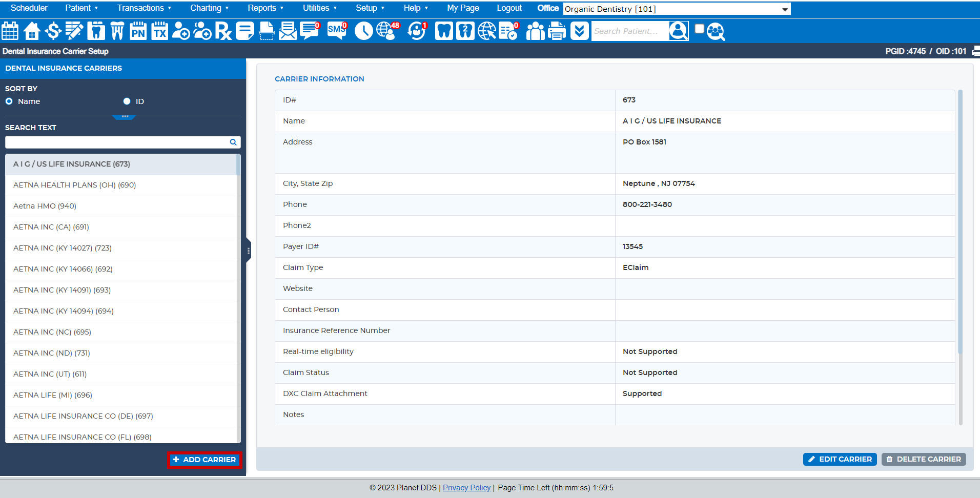
Task: Click the notes list with pencil icon
Action: pos(74,31)
